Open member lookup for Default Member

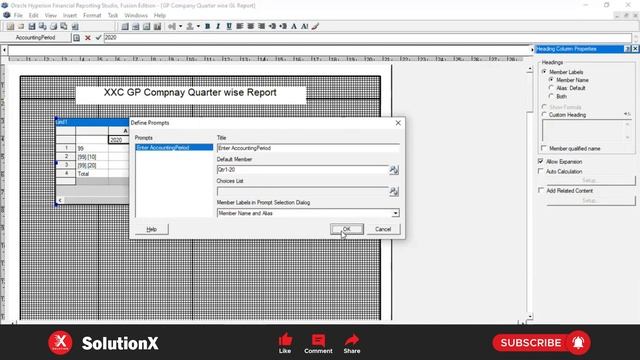393,170
